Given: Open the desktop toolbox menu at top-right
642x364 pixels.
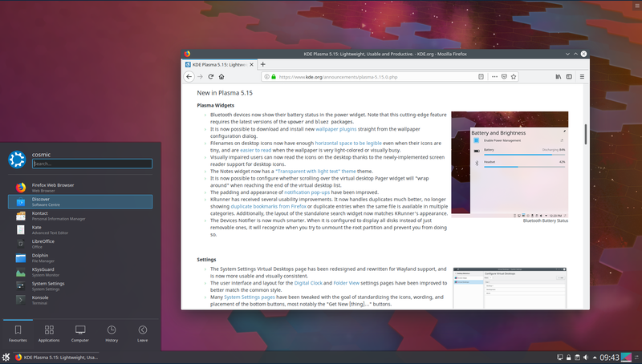Looking at the screenshot, I should coord(637,6).
